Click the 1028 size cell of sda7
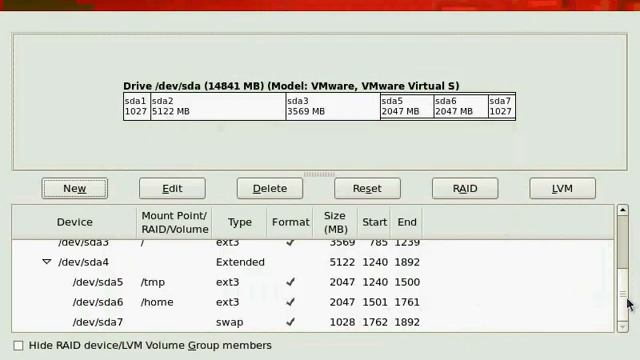640x360 pixels. 342,322
